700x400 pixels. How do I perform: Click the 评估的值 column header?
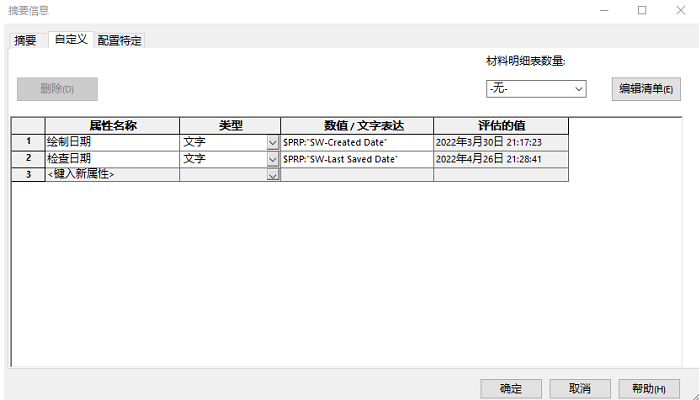point(501,126)
